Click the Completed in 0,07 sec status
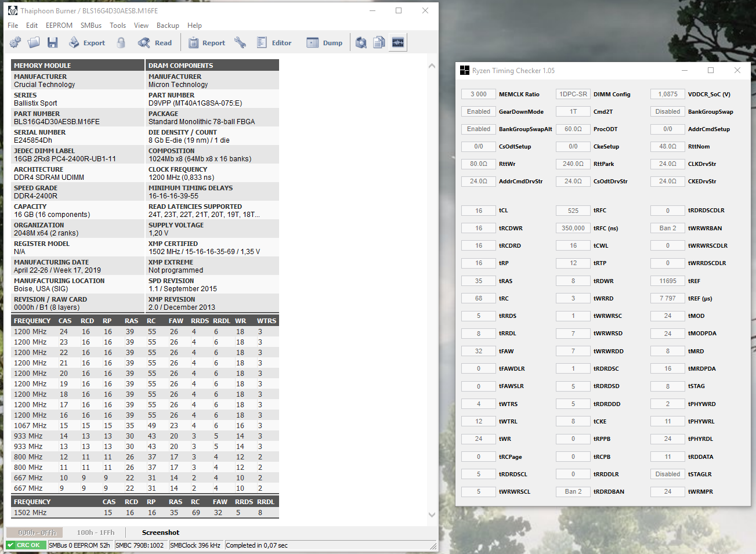 [x=257, y=545]
